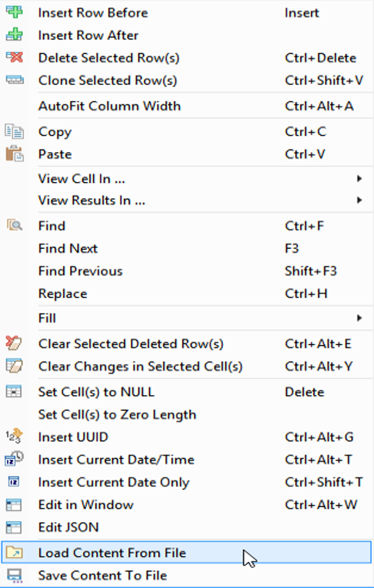Image resolution: width=374 pixels, height=588 pixels.
Task: Click the Insert UUID icon
Action: coord(15,436)
